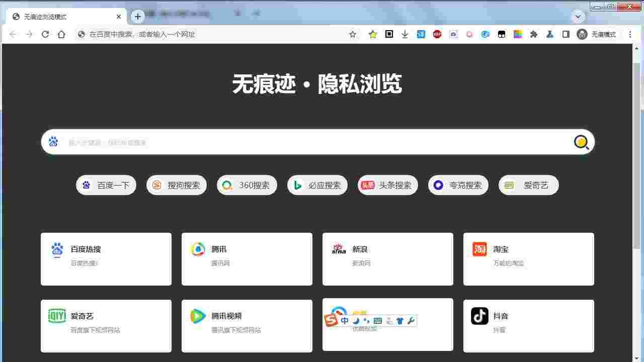Choose the 夸克搜索 Quark search engine
Screen dimensions: 644x362
[x=458, y=185]
